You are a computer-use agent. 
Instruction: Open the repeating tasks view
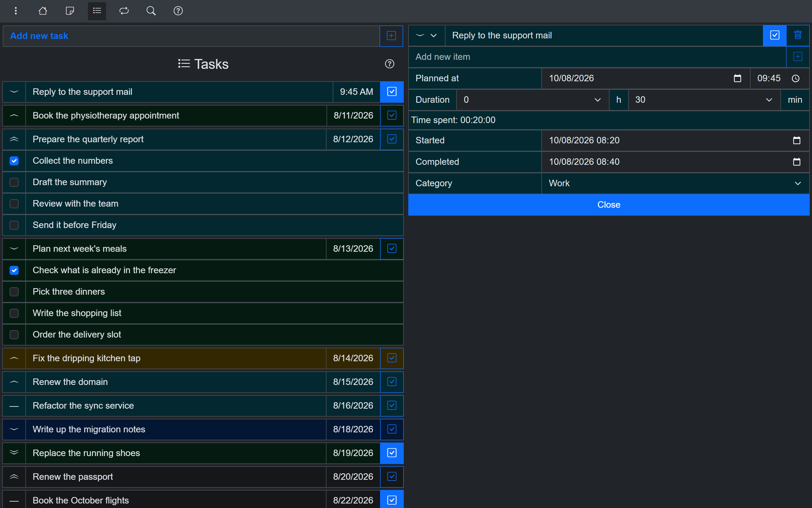[124, 11]
